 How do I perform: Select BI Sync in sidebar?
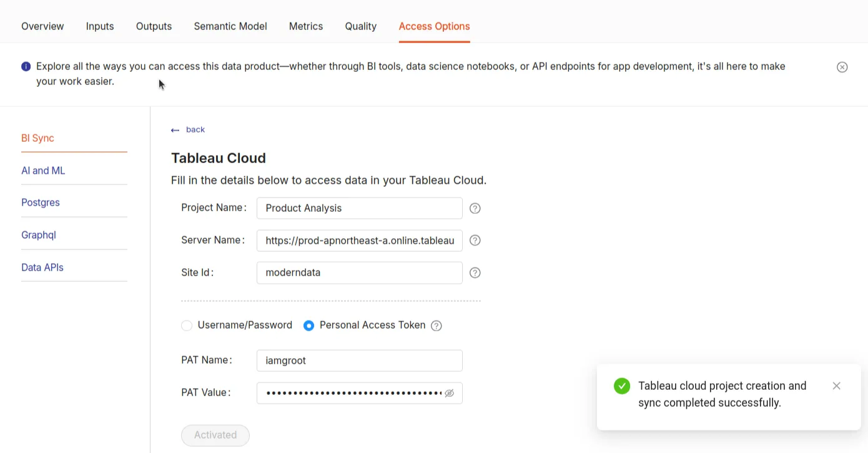(37, 138)
